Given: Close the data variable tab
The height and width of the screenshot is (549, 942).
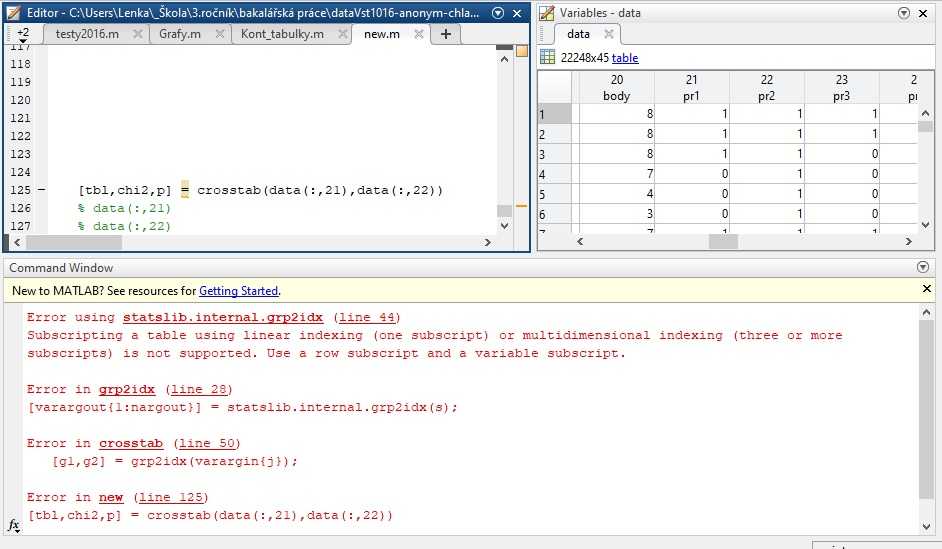Looking at the screenshot, I should (x=609, y=34).
